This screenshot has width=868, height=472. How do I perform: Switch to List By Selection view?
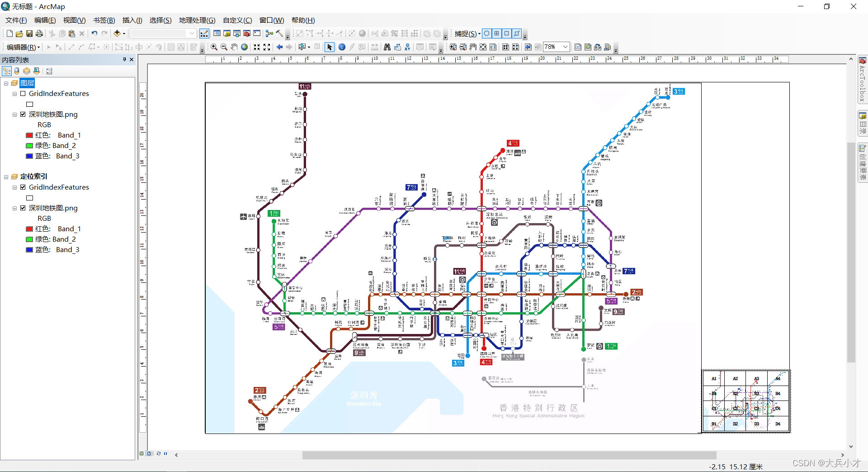(x=37, y=71)
